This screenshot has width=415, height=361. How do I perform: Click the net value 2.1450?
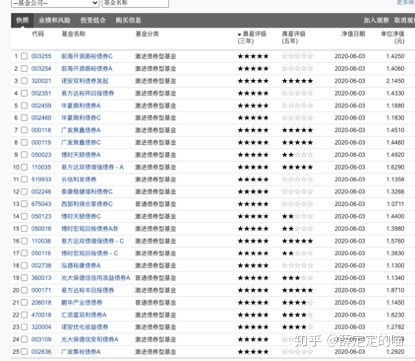[x=395, y=81]
